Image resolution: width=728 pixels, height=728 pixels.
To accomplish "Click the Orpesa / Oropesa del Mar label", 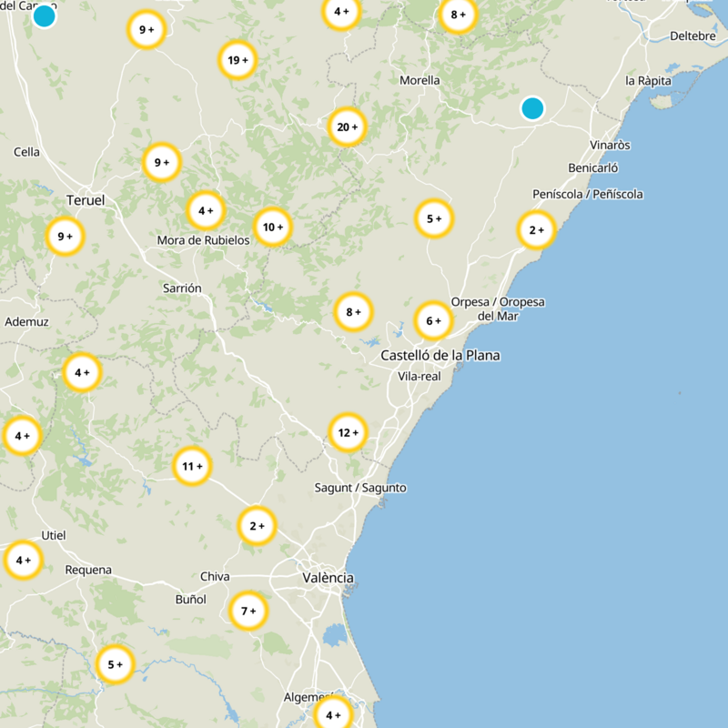I will click(498, 309).
